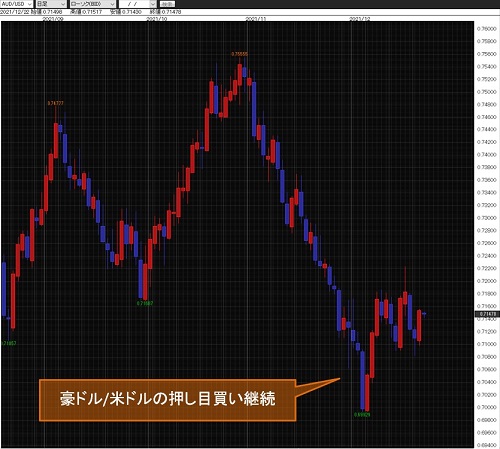Click the 0.69929 low price label

pyautogui.click(x=362, y=415)
